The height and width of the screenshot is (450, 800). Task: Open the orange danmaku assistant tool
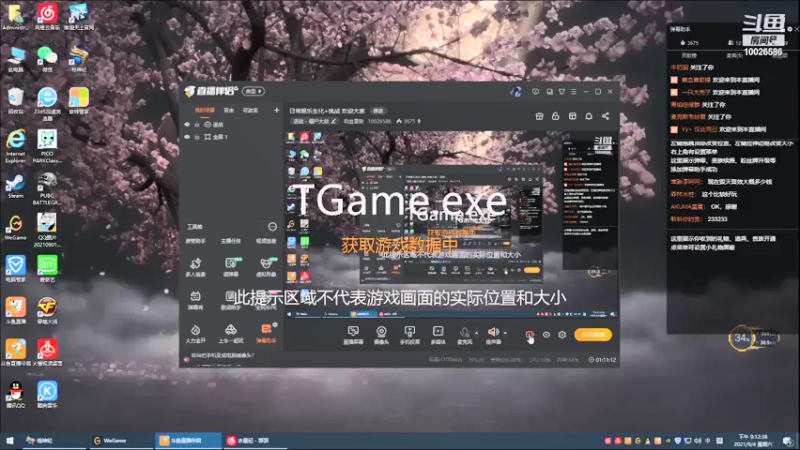click(266, 334)
